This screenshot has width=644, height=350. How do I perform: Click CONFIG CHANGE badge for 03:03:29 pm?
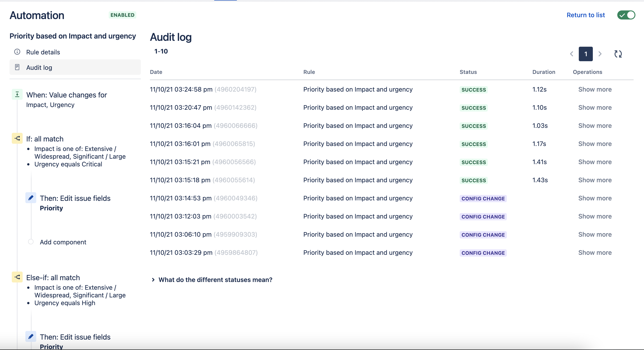483,253
